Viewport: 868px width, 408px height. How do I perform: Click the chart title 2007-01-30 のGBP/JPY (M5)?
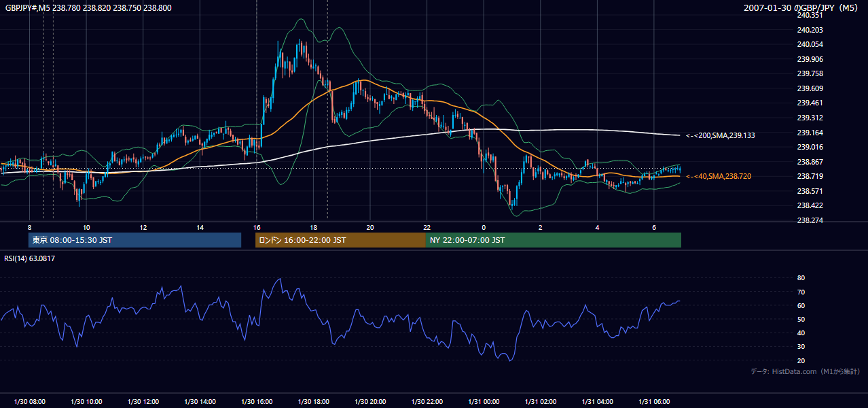(x=802, y=7)
